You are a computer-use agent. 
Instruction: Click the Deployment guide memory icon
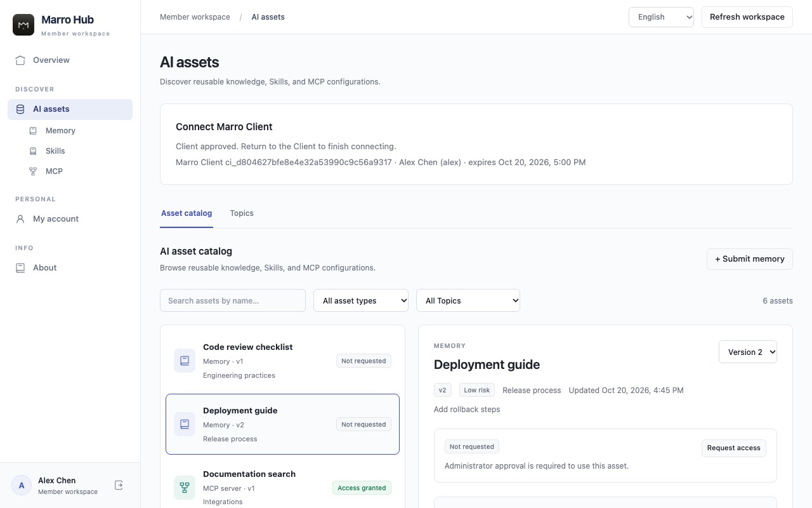click(185, 424)
